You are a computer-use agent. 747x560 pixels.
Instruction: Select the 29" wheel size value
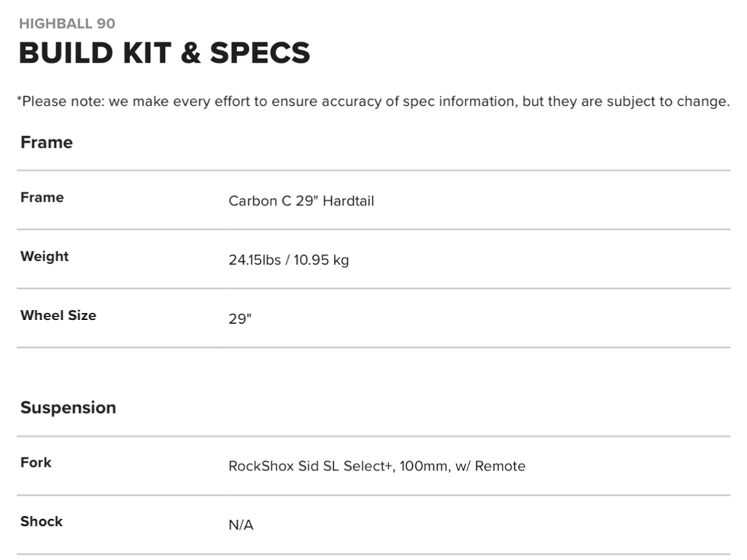coord(239,319)
